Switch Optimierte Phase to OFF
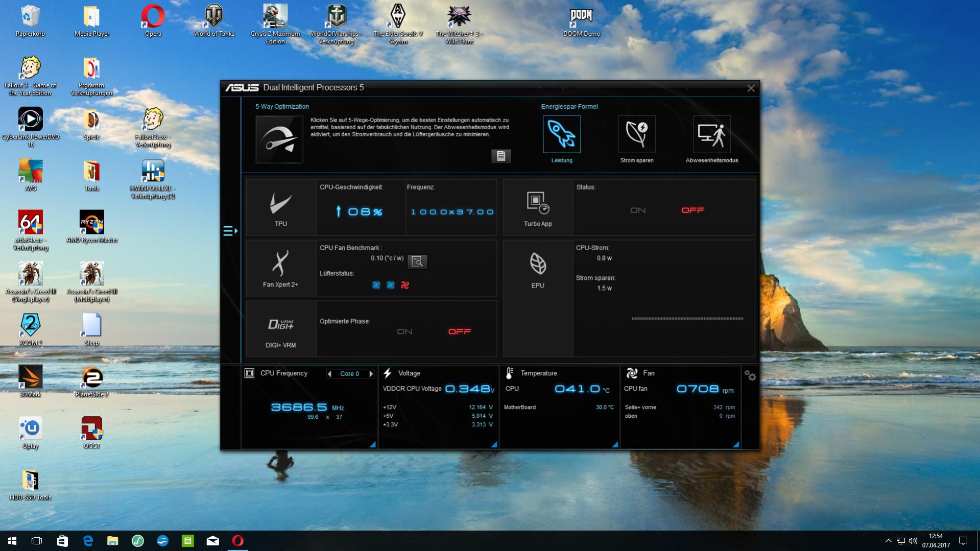This screenshot has width=980, height=551. pyautogui.click(x=460, y=331)
